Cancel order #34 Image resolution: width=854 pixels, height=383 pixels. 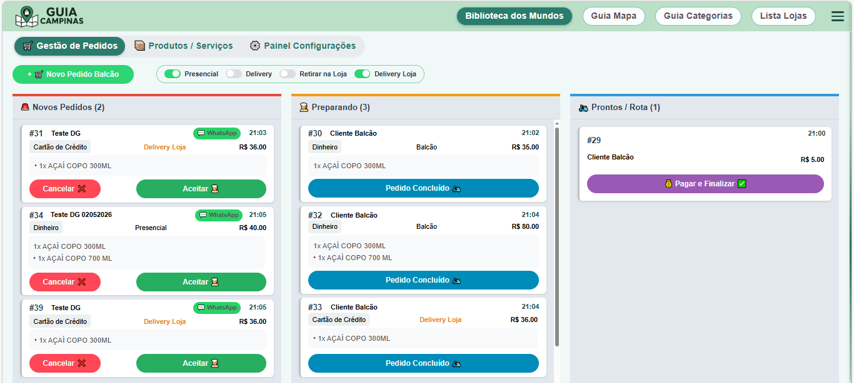click(x=65, y=282)
